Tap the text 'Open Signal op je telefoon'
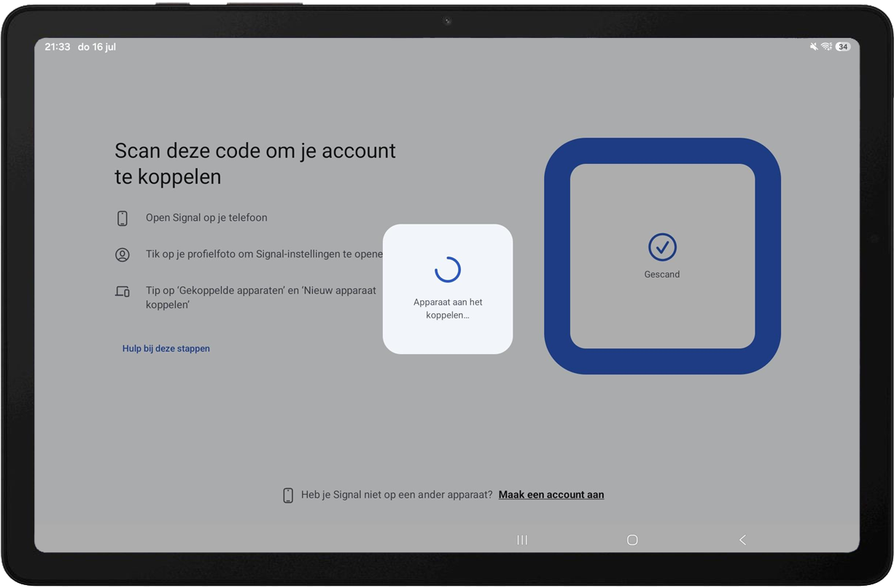This screenshot has width=894, height=588. click(x=206, y=218)
